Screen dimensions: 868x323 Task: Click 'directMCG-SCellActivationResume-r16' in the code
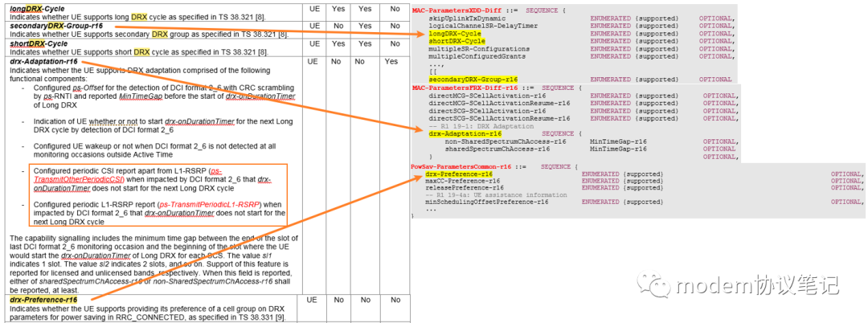click(499, 103)
